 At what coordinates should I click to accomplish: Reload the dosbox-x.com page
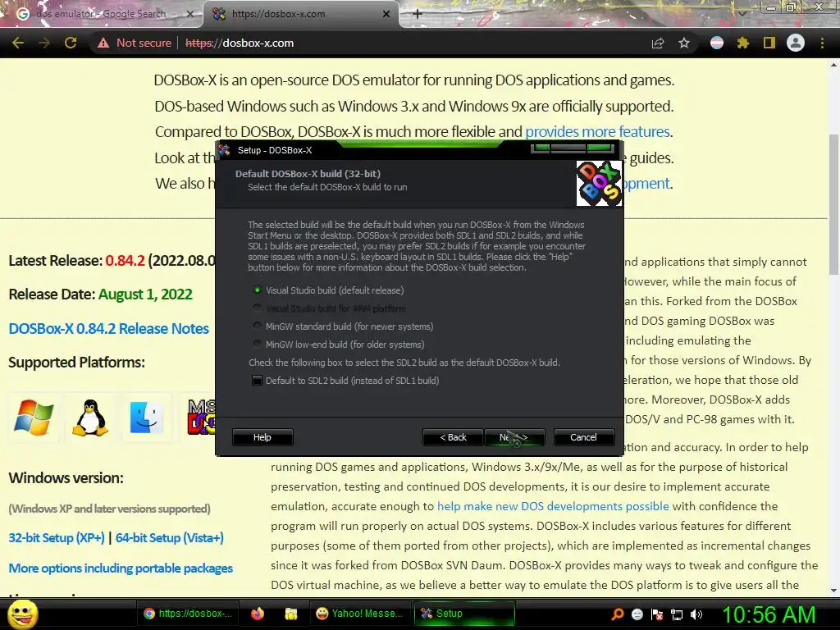click(71, 43)
